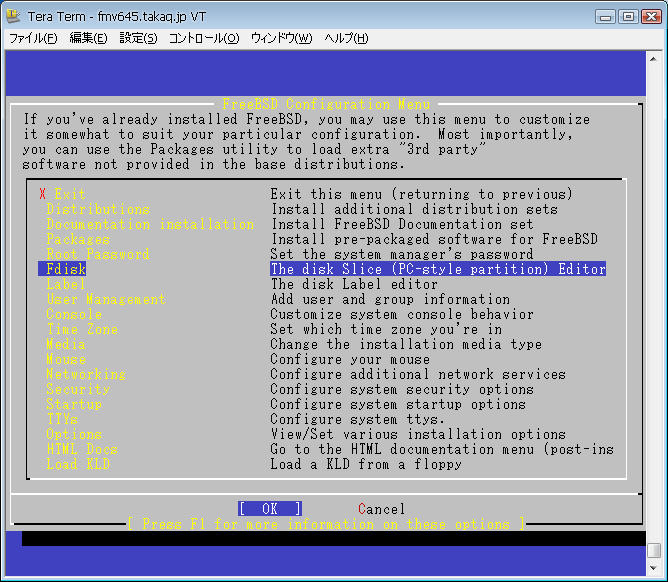
Task: Select the Options entry
Action: 74,434
